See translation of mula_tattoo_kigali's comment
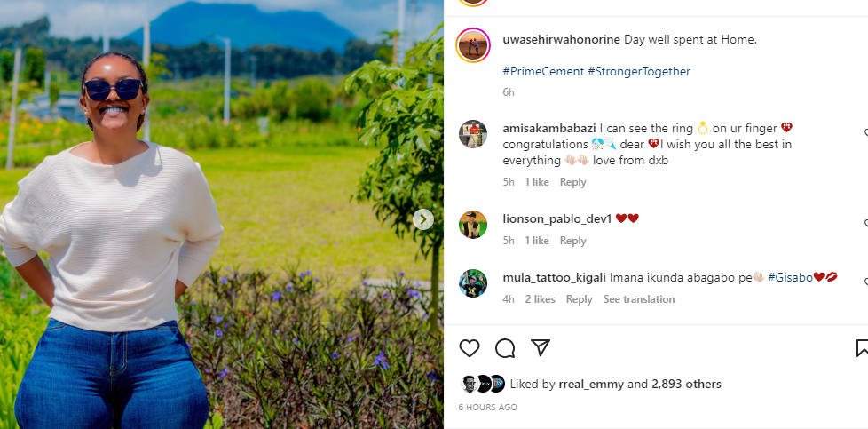This screenshot has height=429, width=868. pos(639,299)
